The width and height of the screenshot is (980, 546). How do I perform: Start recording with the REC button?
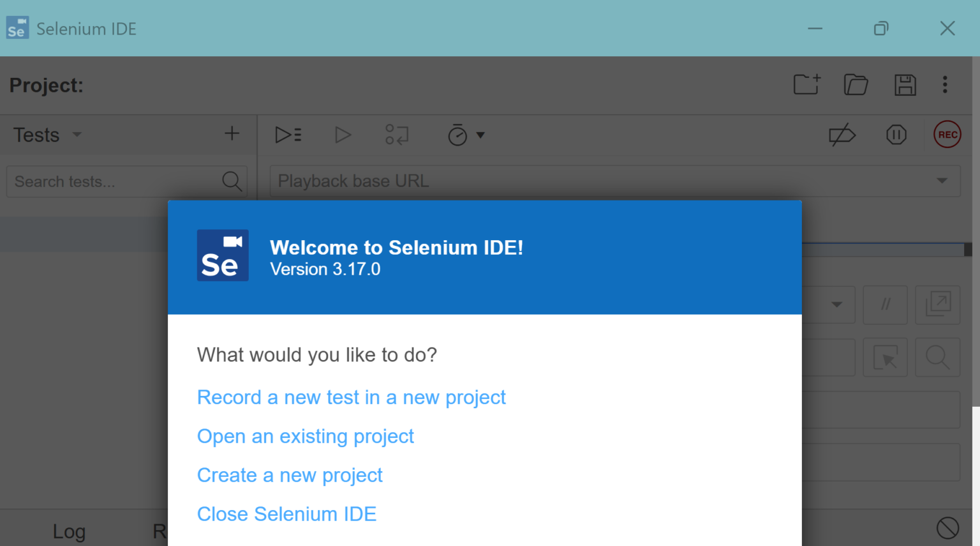coord(947,135)
